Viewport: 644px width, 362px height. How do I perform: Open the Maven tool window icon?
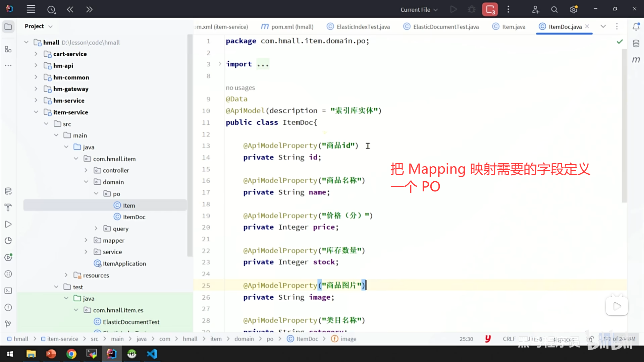point(636,60)
